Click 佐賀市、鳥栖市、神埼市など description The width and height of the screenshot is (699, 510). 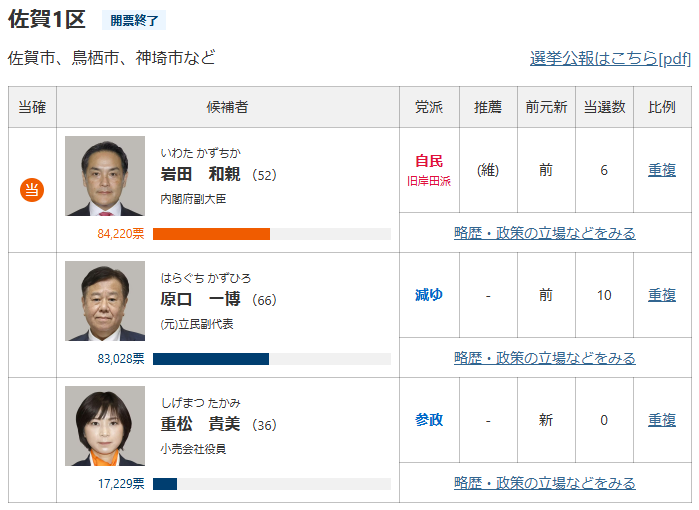pyautogui.click(x=111, y=58)
